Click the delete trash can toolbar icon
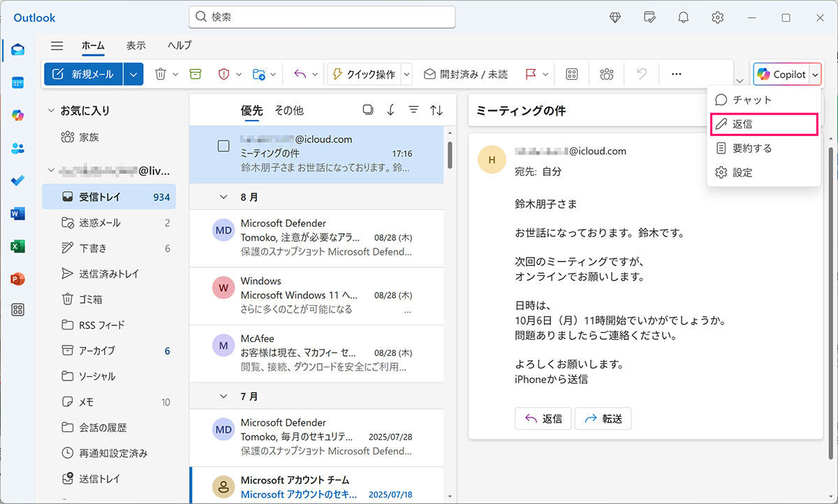This screenshot has width=838, height=504. (160, 74)
